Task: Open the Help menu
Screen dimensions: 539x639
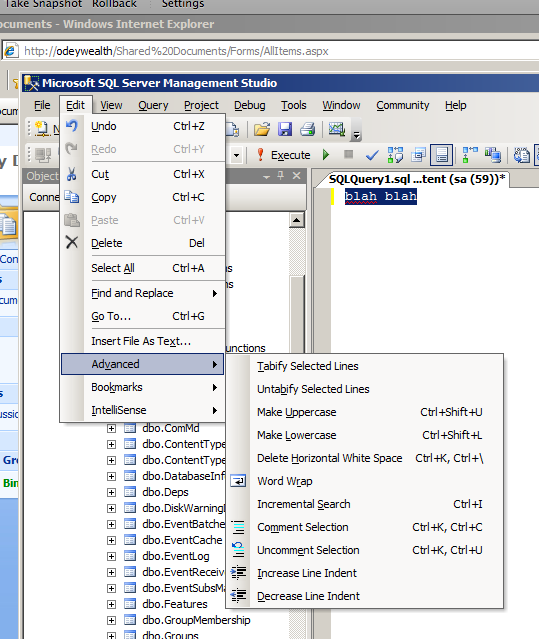Action: (x=455, y=105)
